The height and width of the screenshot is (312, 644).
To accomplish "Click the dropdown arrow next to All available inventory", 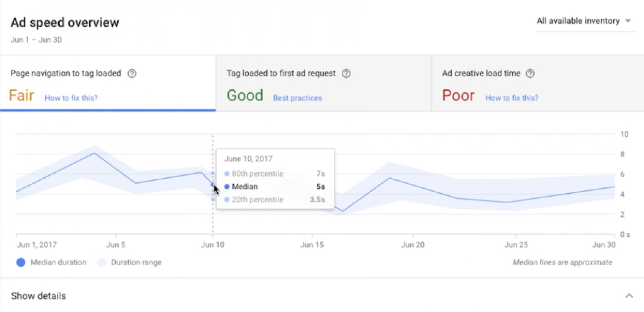I will click(x=628, y=21).
